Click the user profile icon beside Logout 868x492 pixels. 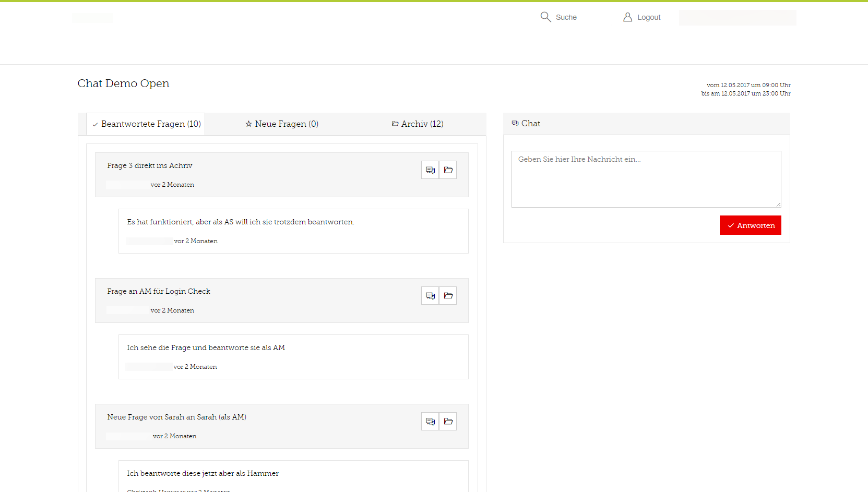point(627,17)
